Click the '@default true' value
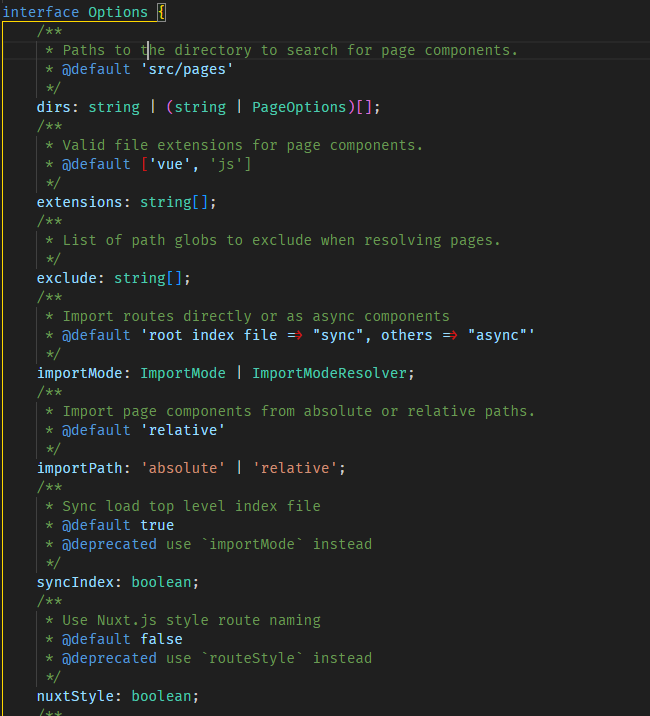This screenshot has width=650, height=716. coord(157,525)
